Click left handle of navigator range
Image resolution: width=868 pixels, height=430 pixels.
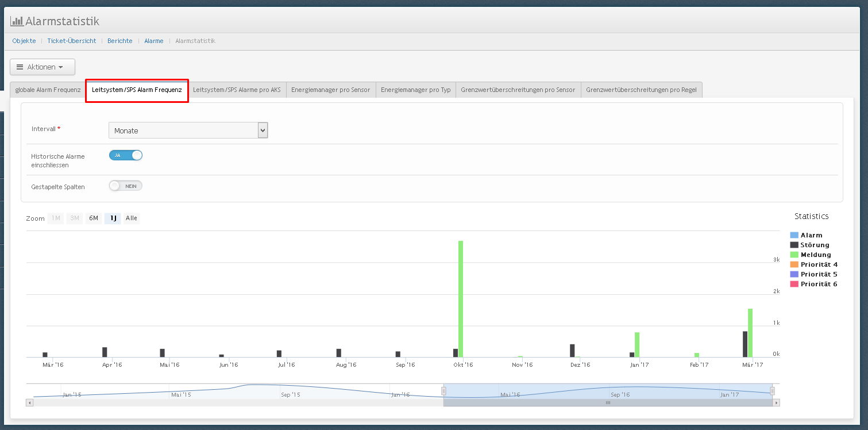[443, 391]
